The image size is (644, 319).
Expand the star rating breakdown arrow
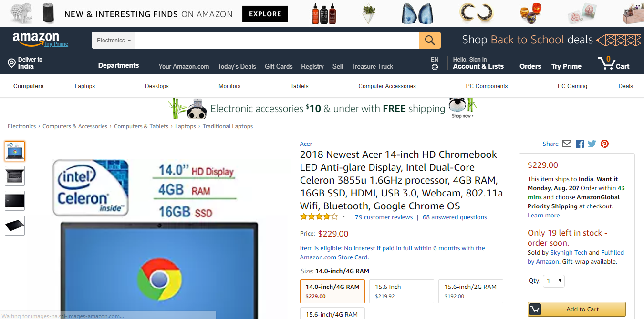[x=343, y=217]
